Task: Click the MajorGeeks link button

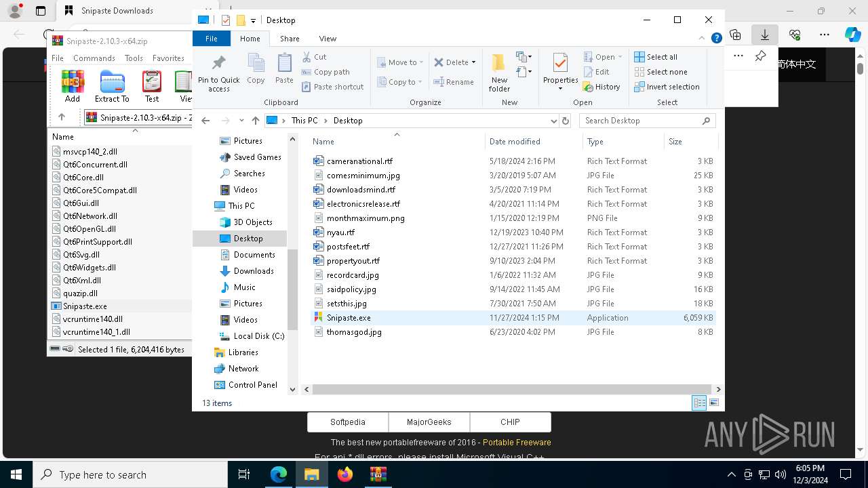Action: point(429,422)
